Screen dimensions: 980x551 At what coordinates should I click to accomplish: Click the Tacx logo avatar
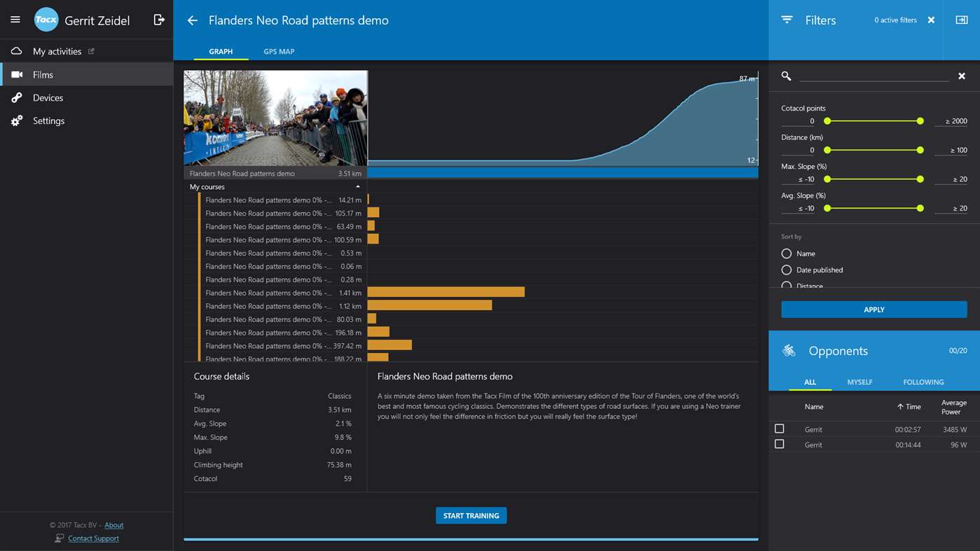point(46,20)
